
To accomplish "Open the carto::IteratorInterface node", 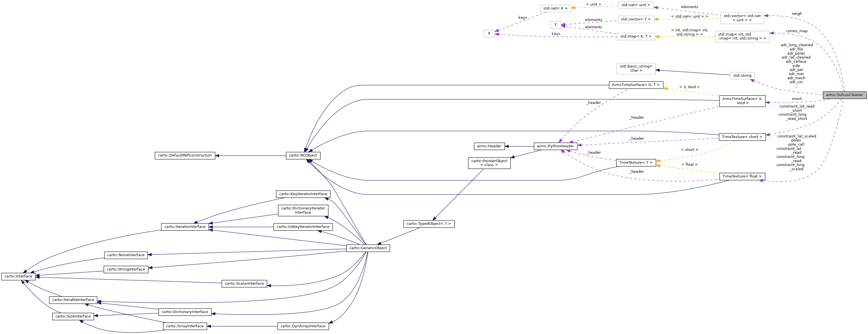I will tap(185, 227).
